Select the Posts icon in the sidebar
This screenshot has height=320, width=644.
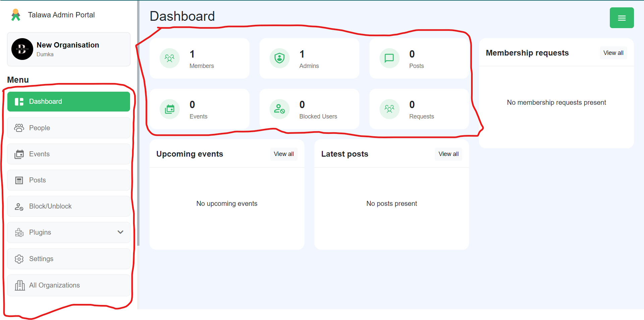[19, 180]
